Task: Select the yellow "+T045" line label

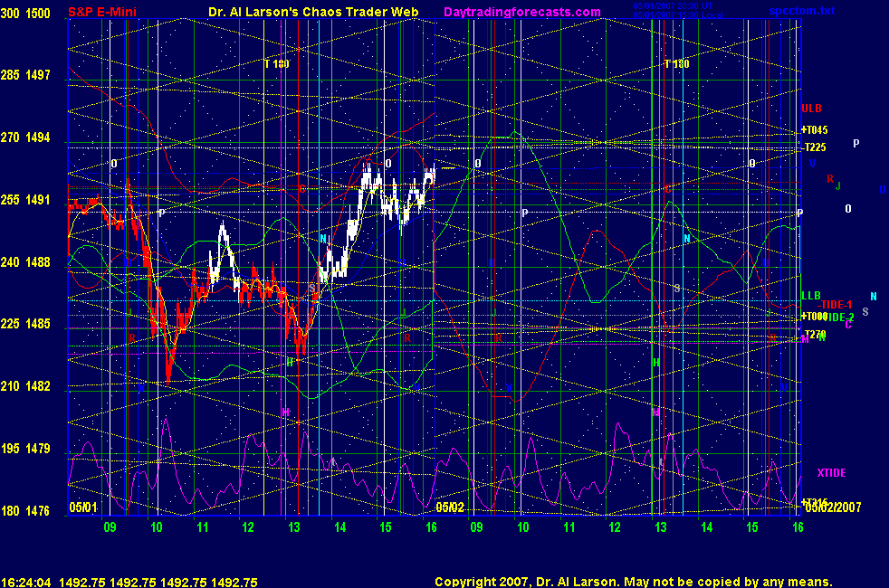Action: click(x=814, y=129)
